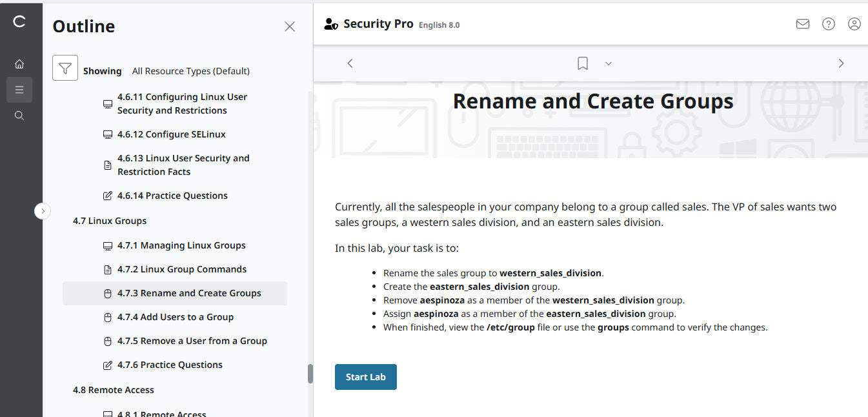Bookmark this page using the bookmark icon

pos(582,63)
